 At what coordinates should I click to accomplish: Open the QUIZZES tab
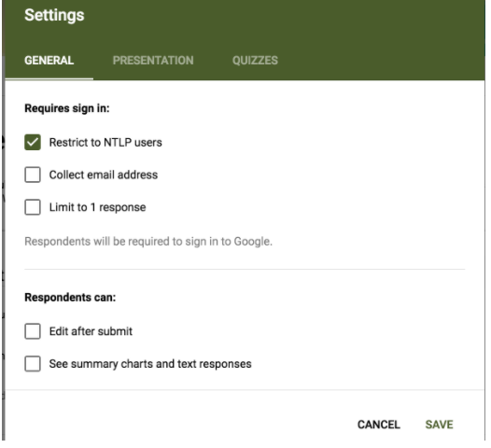(x=255, y=61)
